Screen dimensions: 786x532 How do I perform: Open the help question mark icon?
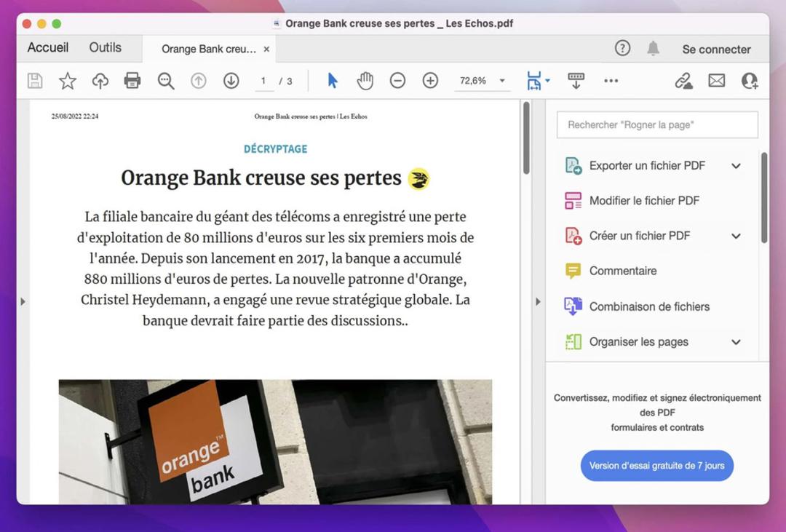(x=622, y=48)
